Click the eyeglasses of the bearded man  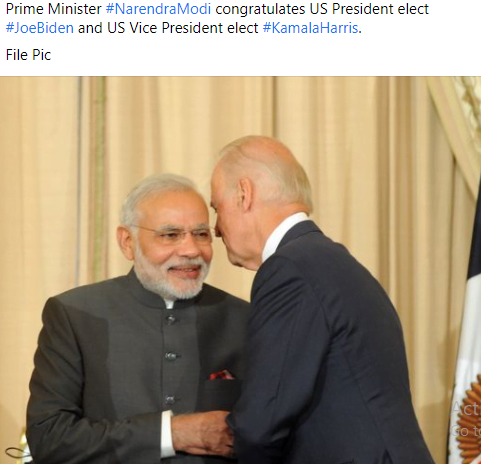point(174,233)
